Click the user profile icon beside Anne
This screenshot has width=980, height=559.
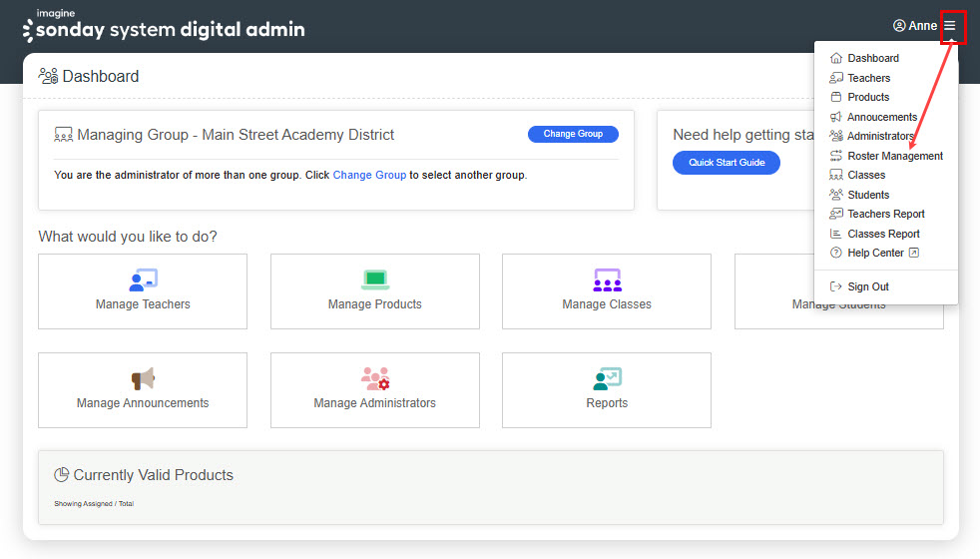tap(899, 26)
